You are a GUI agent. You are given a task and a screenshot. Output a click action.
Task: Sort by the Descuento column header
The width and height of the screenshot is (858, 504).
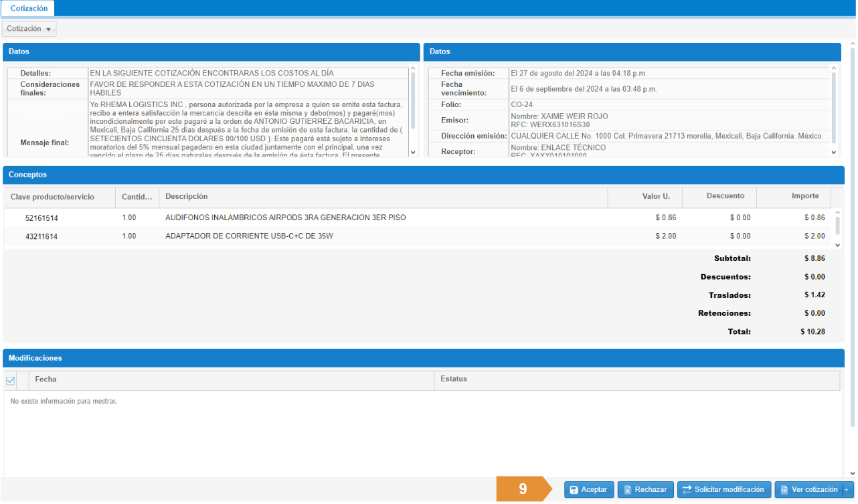[725, 197]
